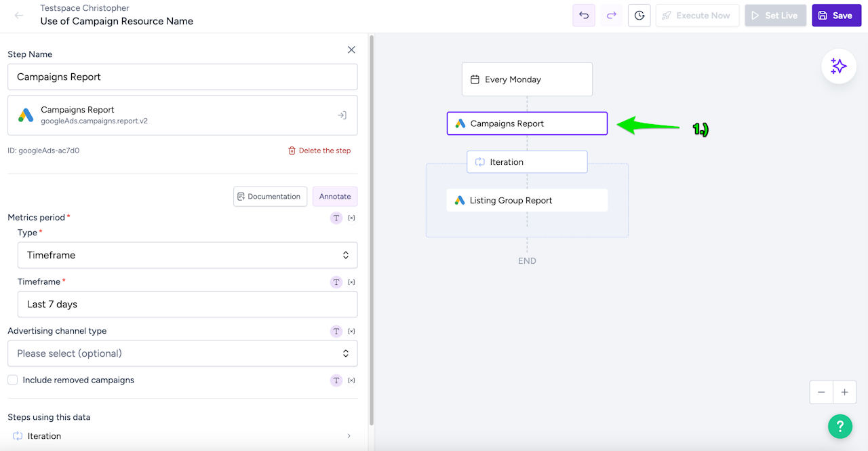Click the green help question mark

(840, 426)
